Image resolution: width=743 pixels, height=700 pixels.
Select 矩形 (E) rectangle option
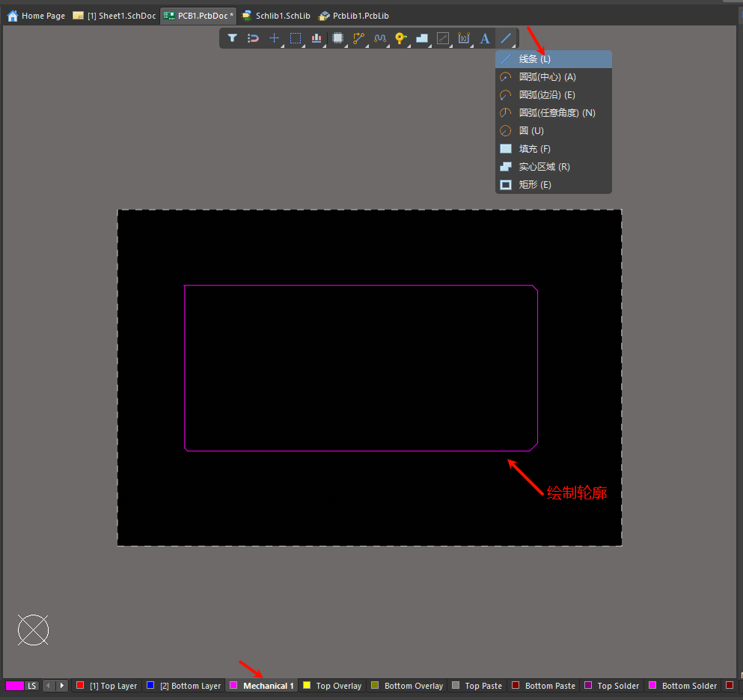554,185
